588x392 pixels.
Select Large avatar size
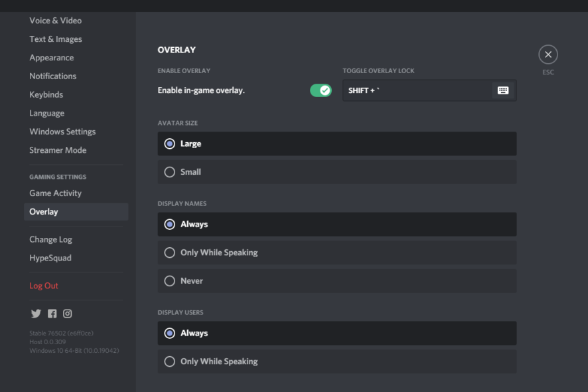tap(336, 144)
